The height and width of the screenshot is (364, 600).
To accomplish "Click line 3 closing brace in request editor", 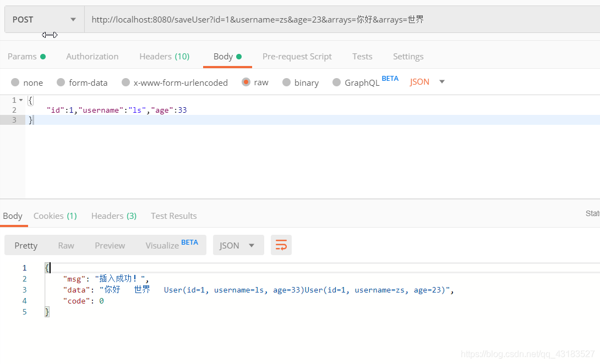I will pyautogui.click(x=31, y=120).
